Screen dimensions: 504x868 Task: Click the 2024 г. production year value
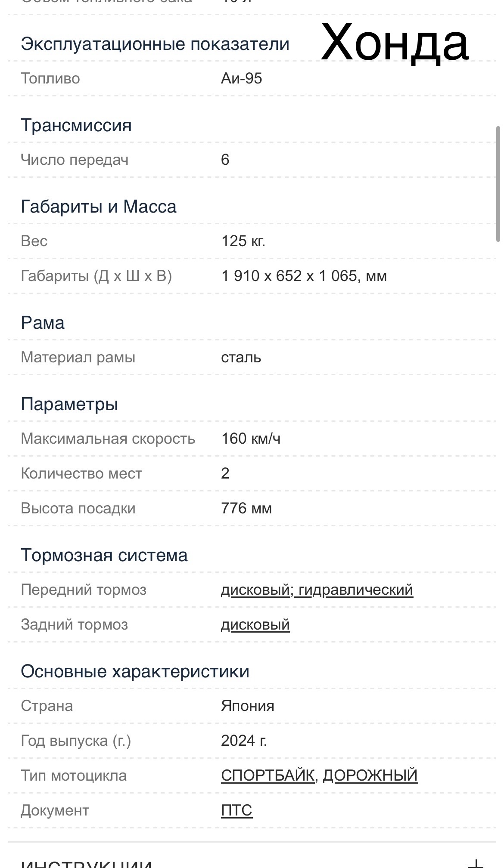tap(244, 740)
